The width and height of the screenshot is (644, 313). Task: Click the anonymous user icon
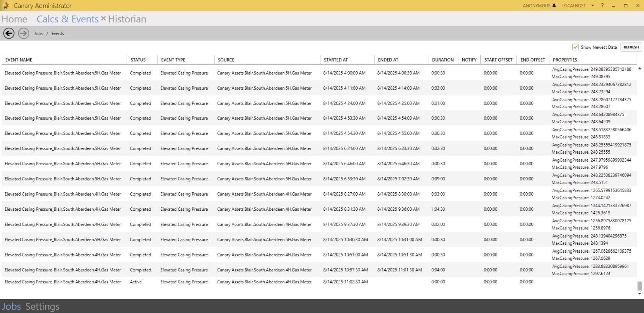[x=554, y=6]
